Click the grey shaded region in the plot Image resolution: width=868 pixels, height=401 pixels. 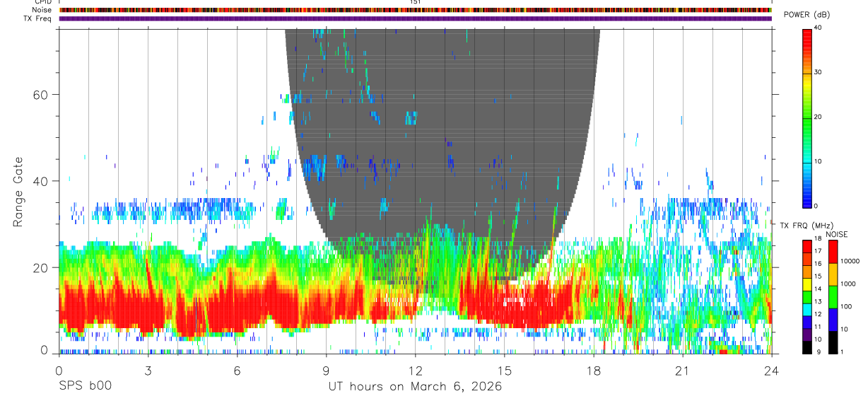[442, 141]
